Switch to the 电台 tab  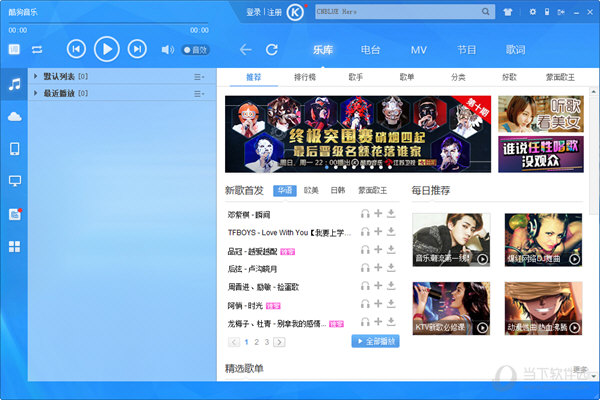pos(370,49)
